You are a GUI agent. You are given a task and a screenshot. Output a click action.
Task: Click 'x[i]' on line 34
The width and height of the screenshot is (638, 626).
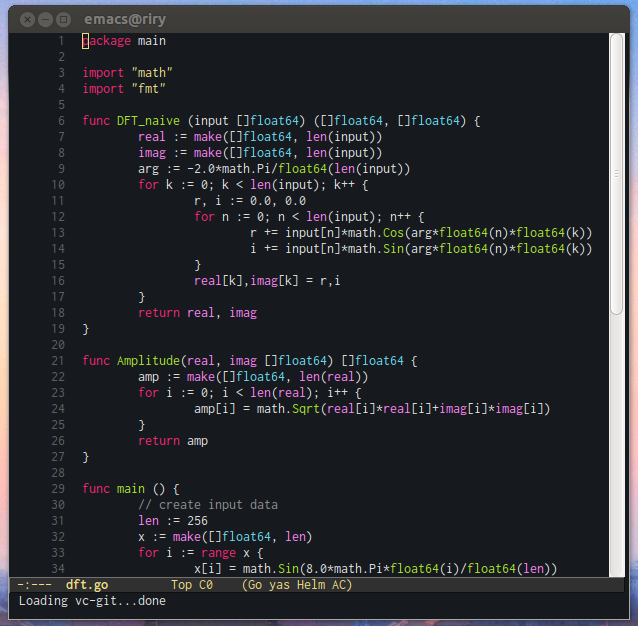coord(208,569)
